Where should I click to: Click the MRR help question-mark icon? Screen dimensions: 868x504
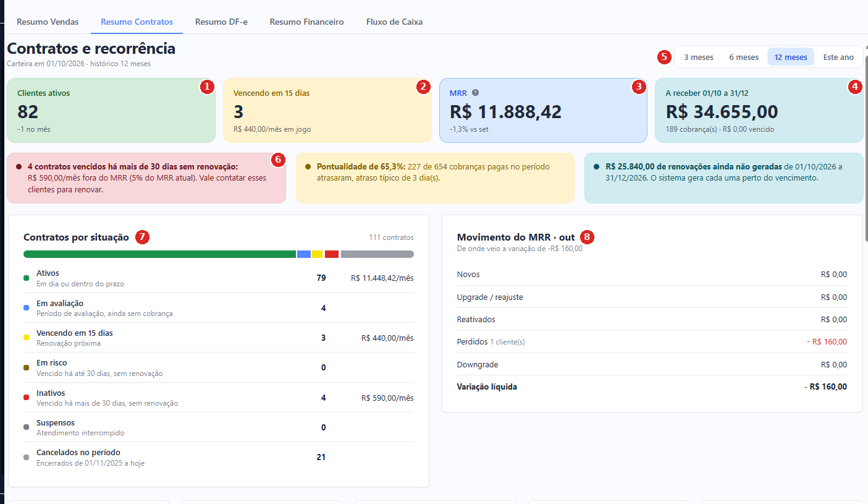(x=475, y=93)
